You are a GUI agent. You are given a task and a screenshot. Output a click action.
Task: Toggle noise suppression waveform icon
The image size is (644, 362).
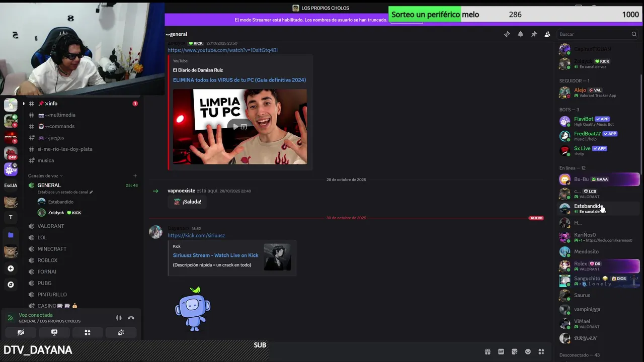point(119,318)
